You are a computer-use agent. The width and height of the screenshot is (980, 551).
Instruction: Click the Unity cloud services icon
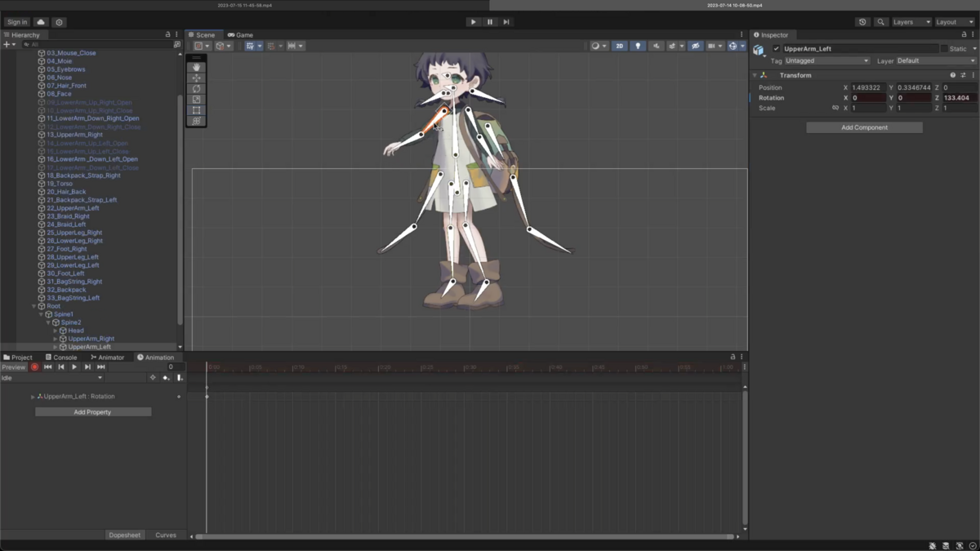[41, 22]
